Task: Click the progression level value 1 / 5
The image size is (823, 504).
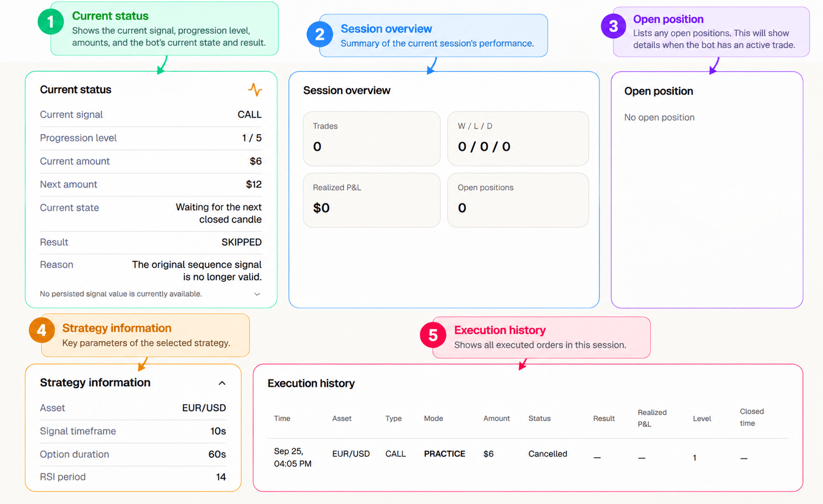Action: pyautogui.click(x=252, y=138)
